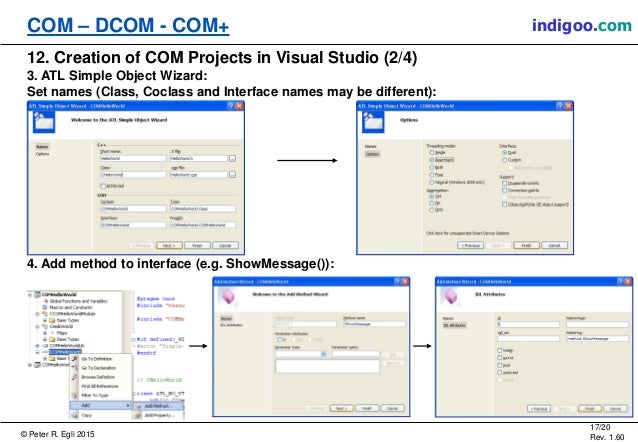The image size is (638, 442).
Task: Click the Add Property icon in submenu
Action: [x=138, y=415]
